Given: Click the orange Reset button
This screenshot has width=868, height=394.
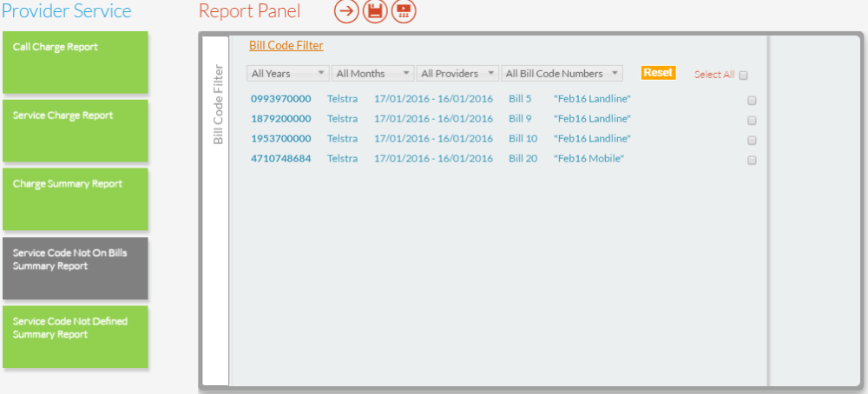Looking at the screenshot, I should coord(658,73).
